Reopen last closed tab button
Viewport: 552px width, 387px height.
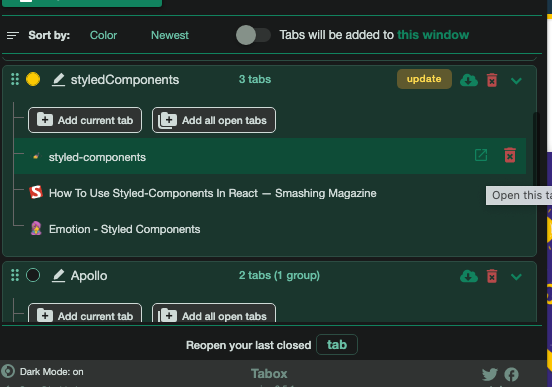click(337, 344)
